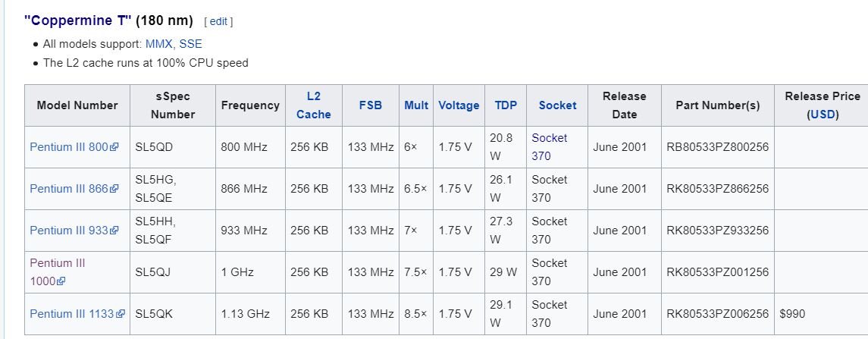Open the Pentium III 1133 model link
Image resolution: width=868 pixels, height=339 pixels.
point(73,314)
